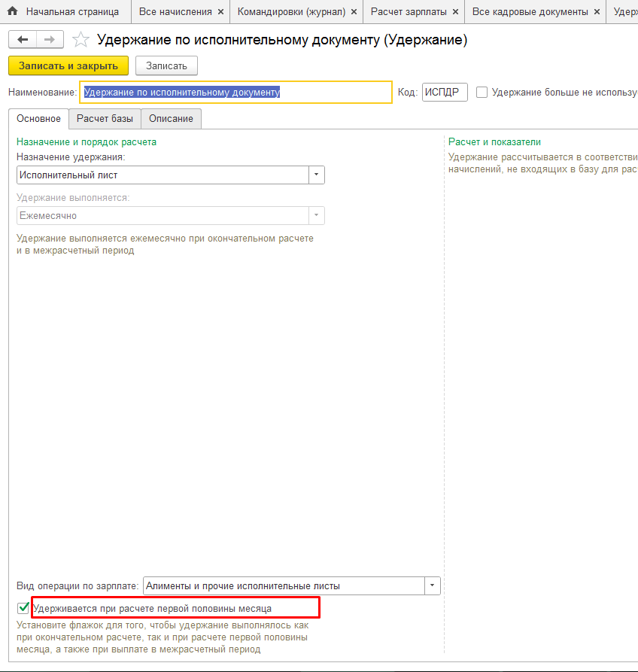Select the Основное tab
The height and width of the screenshot is (672, 638).
pyautogui.click(x=38, y=119)
